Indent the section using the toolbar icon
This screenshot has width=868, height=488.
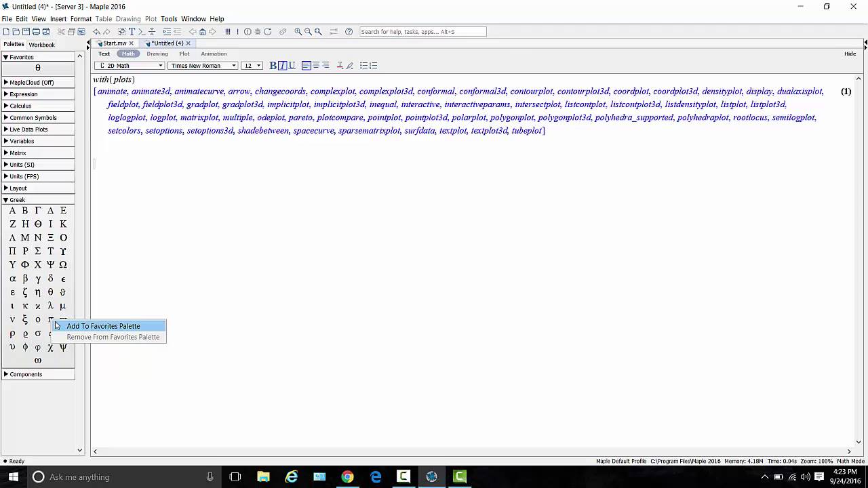point(167,32)
